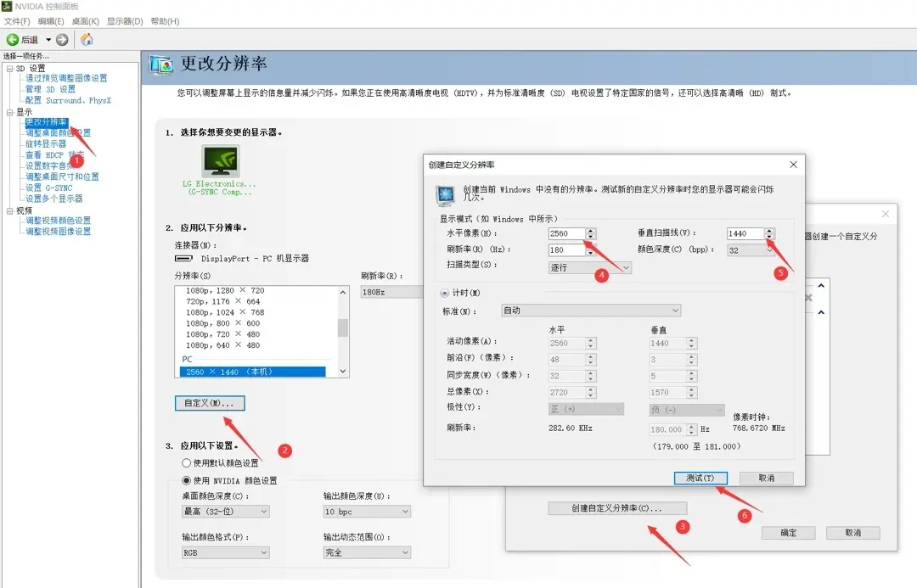Increase 水平像素 with its up stepper arrow
917x588 pixels.
[591, 231]
